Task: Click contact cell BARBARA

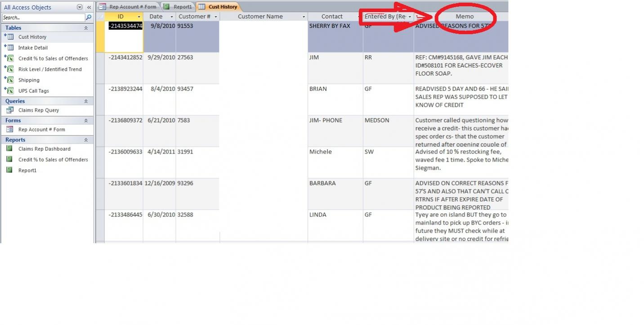Action: pyautogui.click(x=335, y=194)
